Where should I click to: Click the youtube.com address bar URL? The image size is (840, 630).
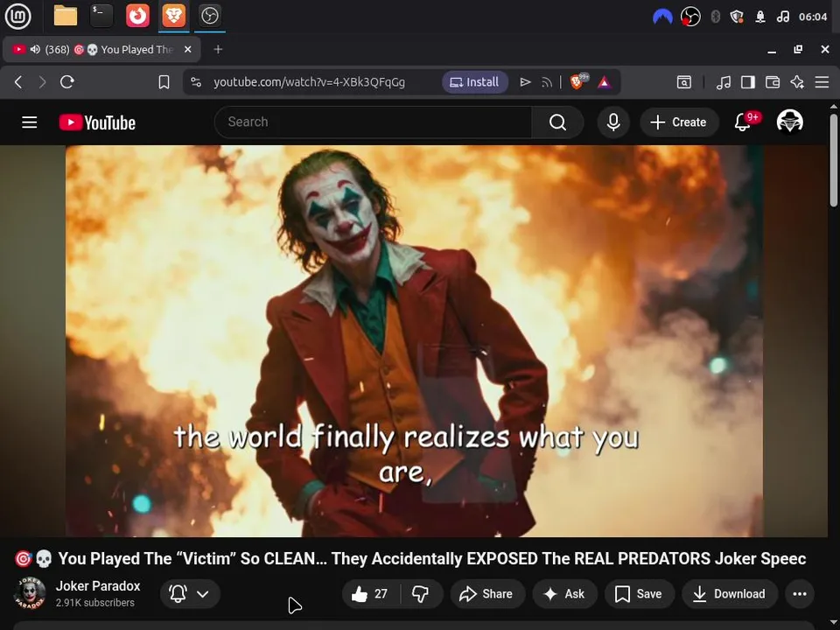(309, 82)
